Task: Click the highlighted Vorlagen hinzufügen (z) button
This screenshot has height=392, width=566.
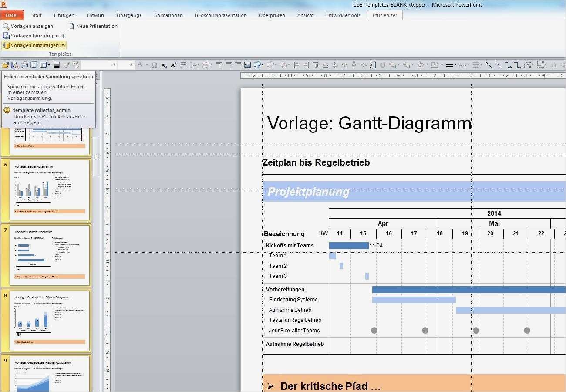Action: (34, 45)
